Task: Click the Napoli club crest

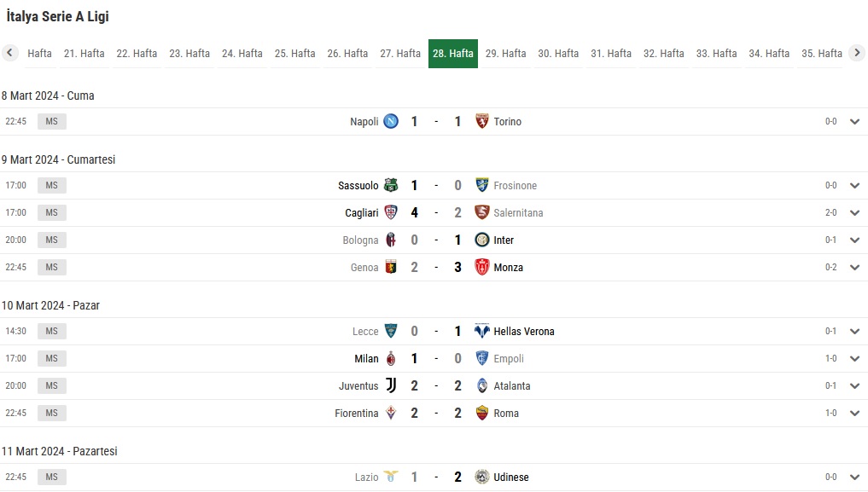Action: (391, 122)
